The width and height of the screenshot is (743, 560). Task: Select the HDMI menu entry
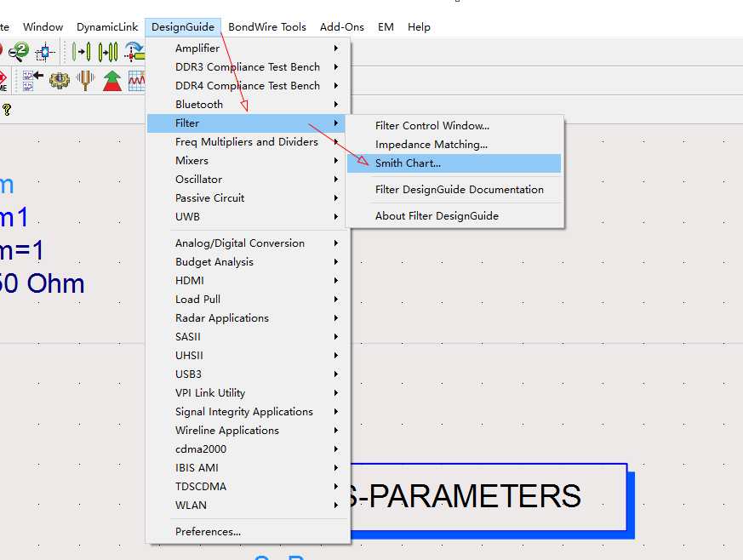click(247, 281)
